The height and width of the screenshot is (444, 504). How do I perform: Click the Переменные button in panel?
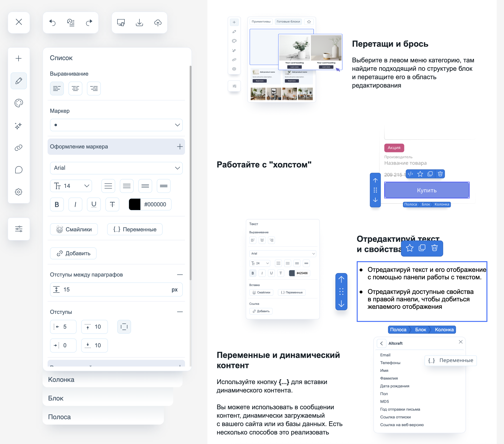click(x=135, y=229)
